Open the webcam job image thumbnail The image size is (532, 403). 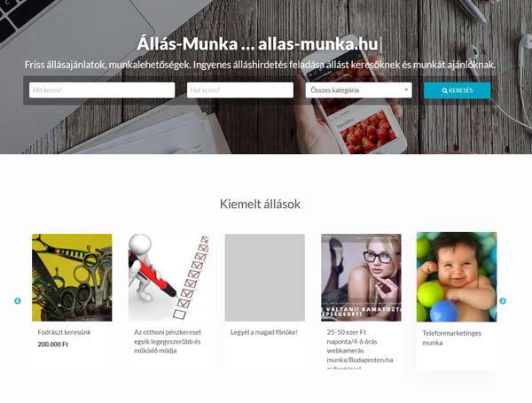(x=362, y=277)
